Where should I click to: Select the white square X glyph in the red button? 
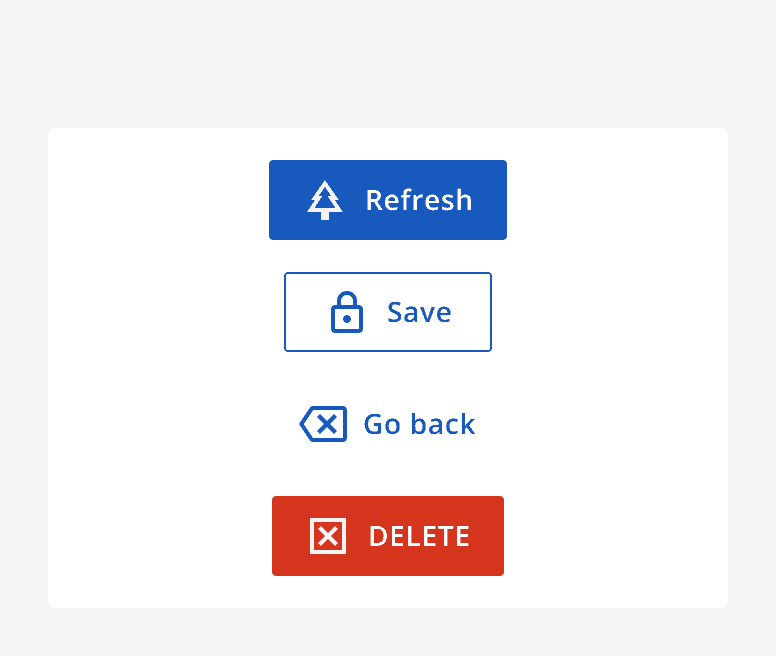[328, 536]
